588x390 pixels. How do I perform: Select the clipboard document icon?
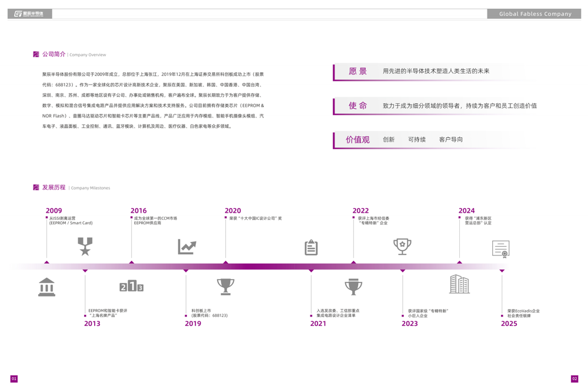pyautogui.click(x=311, y=247)
